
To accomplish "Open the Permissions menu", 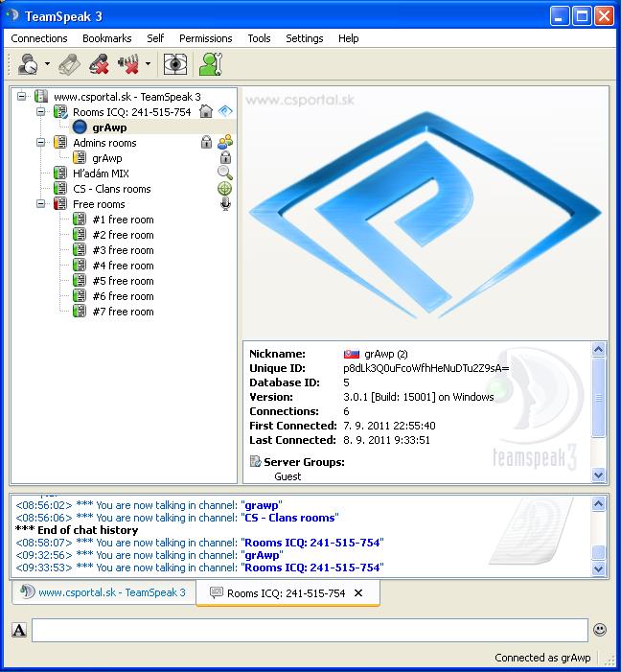I will click(x=205, y=38).
